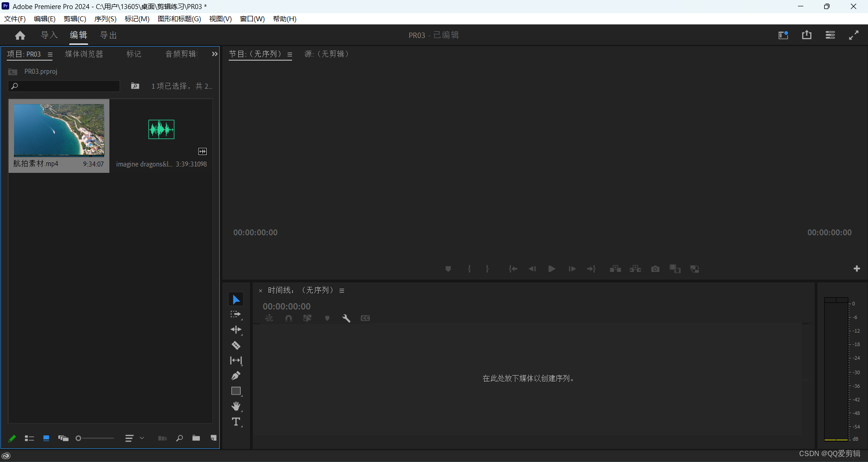Toggle snap in timeline magnet
The height and width of the screenshot is (462, 868).
pyautogui.click(x=288, y=318)
